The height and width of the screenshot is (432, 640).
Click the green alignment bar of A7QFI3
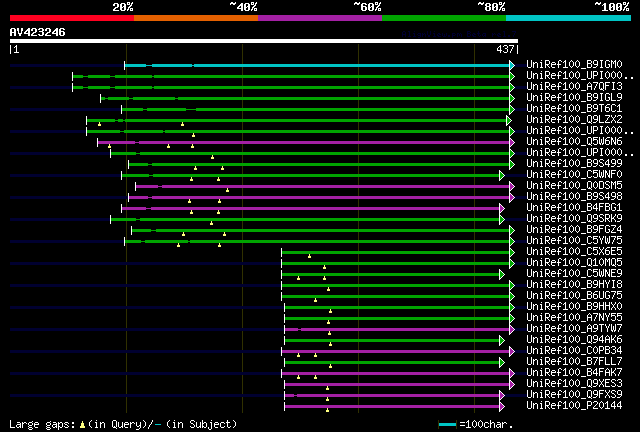click(291, 87)
